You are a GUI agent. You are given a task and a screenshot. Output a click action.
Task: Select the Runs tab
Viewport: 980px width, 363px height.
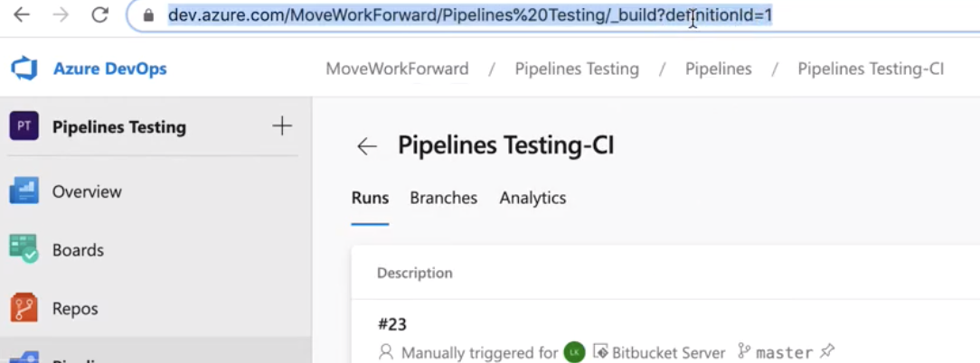click(x=370, y=198)
